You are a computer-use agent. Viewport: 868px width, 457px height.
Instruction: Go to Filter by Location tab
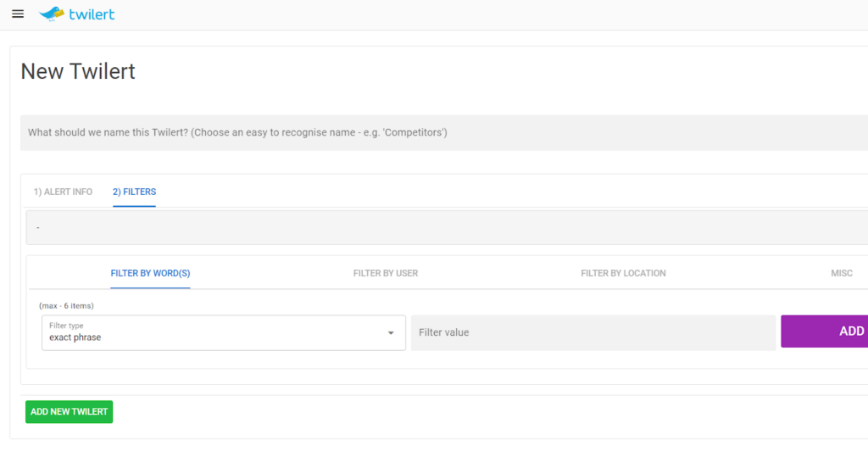tap(623, 273)
